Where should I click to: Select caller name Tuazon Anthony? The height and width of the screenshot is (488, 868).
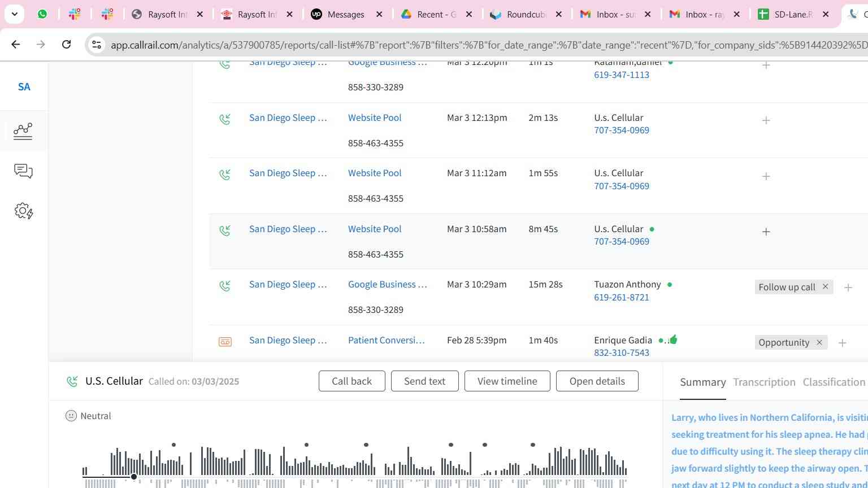tap(627, 285)
